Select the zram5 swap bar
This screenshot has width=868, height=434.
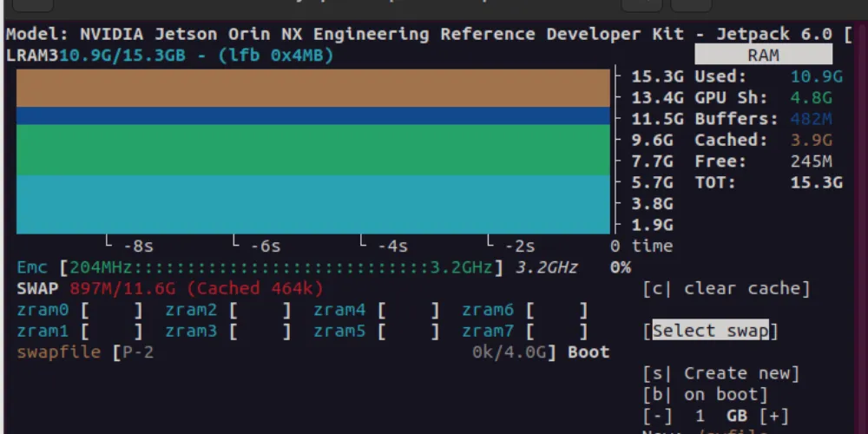coord(409,331)
